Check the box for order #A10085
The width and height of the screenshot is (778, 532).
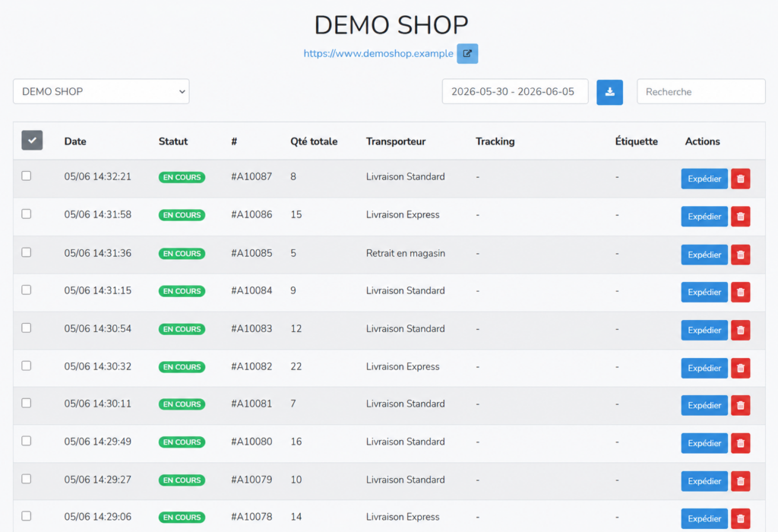27,252
